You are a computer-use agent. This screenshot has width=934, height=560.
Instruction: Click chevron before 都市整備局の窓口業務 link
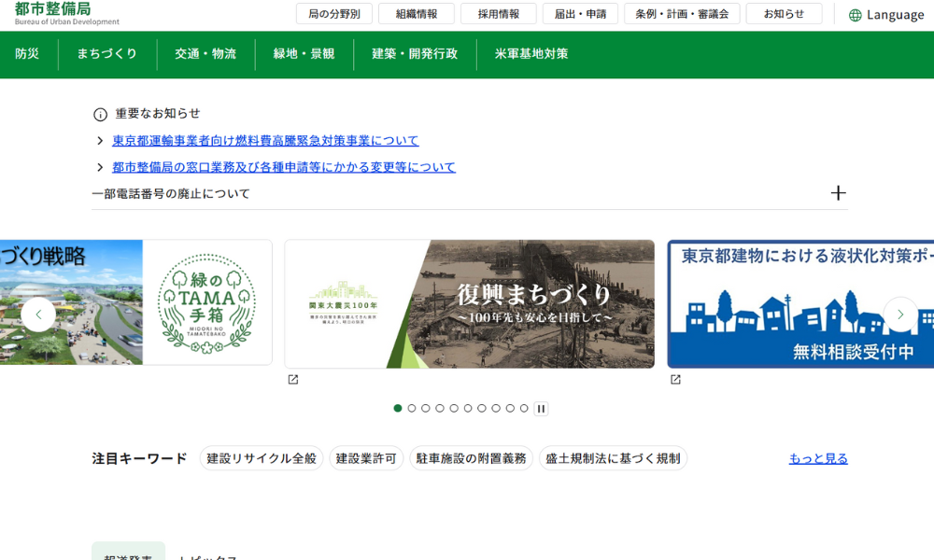(x=100, y=167)
